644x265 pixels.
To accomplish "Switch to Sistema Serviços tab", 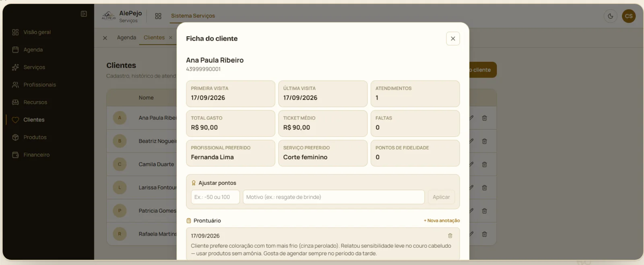I will tap(193, 16).
